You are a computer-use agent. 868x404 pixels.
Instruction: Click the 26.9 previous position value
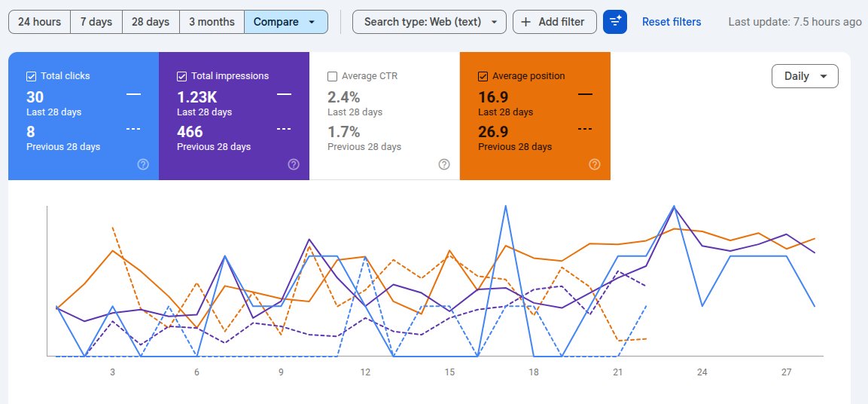pos(493,132)
